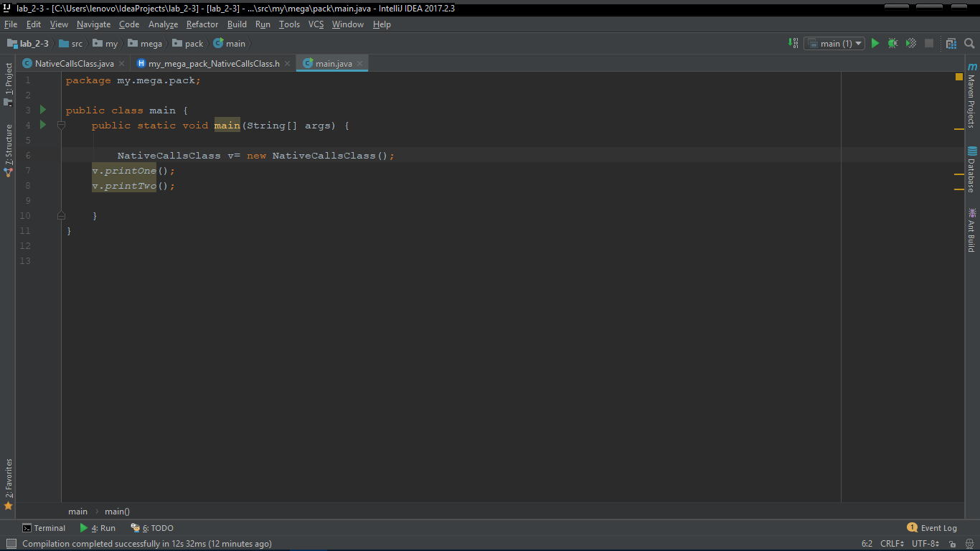
Task: Close the my_mega_pack_NativeCallsClass.h tab
Action: [x=288, y=64]
